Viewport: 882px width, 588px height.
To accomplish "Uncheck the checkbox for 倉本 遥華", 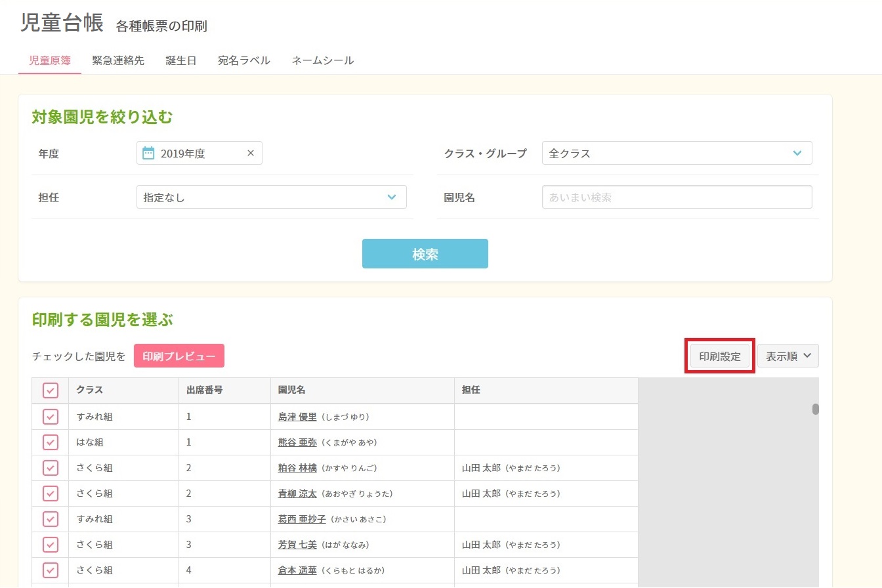I will click(51, 570).
